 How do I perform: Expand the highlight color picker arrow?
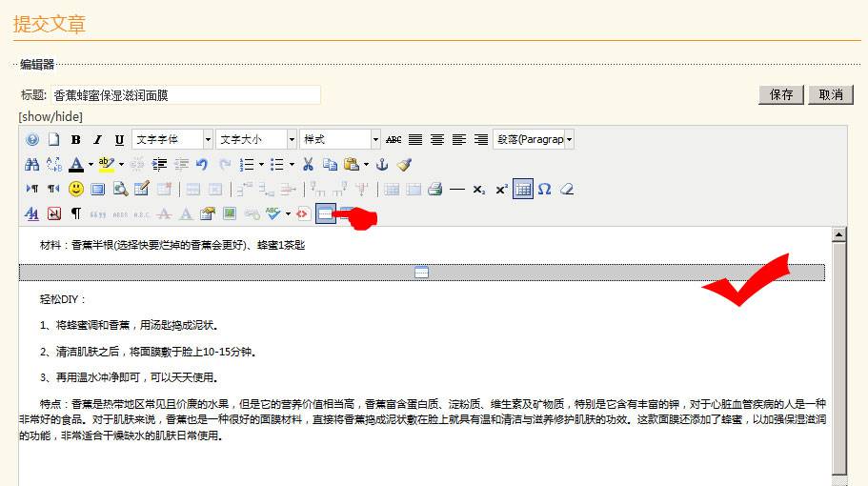[121, 165]
